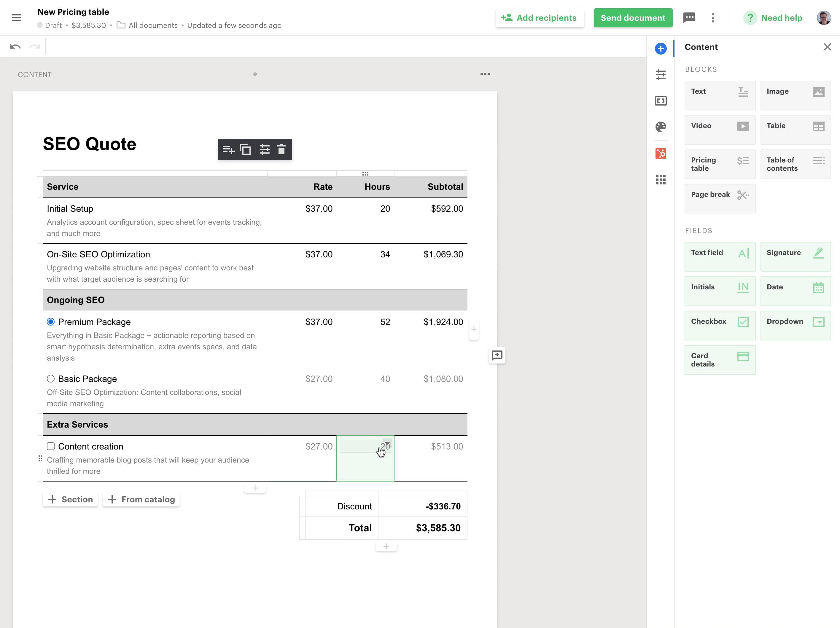Click the Premium Package subtotal $1,924.00
The width and height of the screenshot is (840, 628).
(443, 322)
